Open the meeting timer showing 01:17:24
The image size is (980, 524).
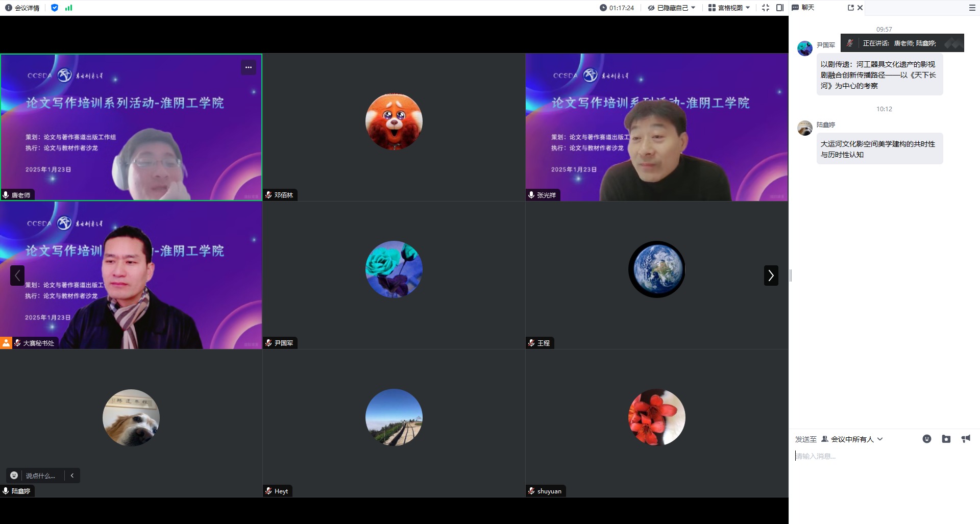coord(617,8)
